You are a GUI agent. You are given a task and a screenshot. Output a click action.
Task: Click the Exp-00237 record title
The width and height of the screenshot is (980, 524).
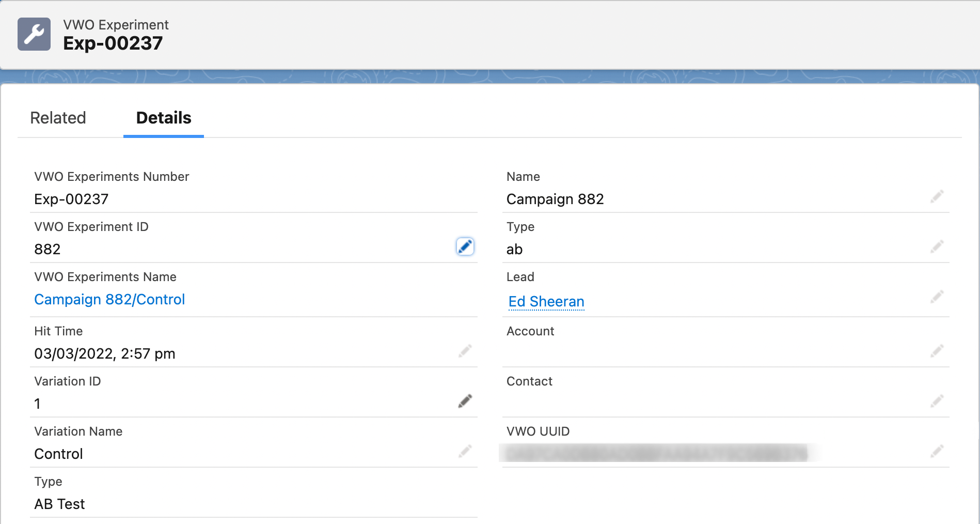point(113,43)
